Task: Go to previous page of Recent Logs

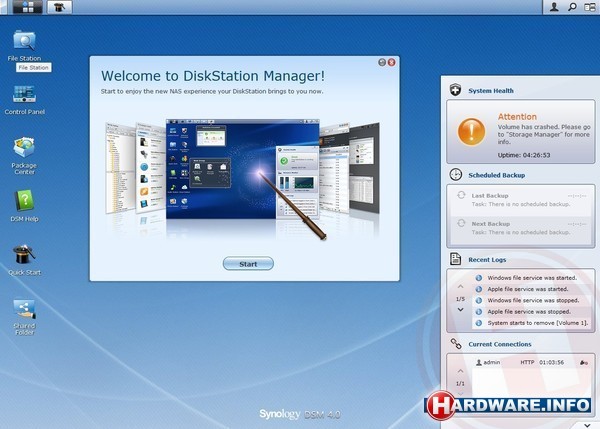Action: pyautogui.click(x=460, y=287)
